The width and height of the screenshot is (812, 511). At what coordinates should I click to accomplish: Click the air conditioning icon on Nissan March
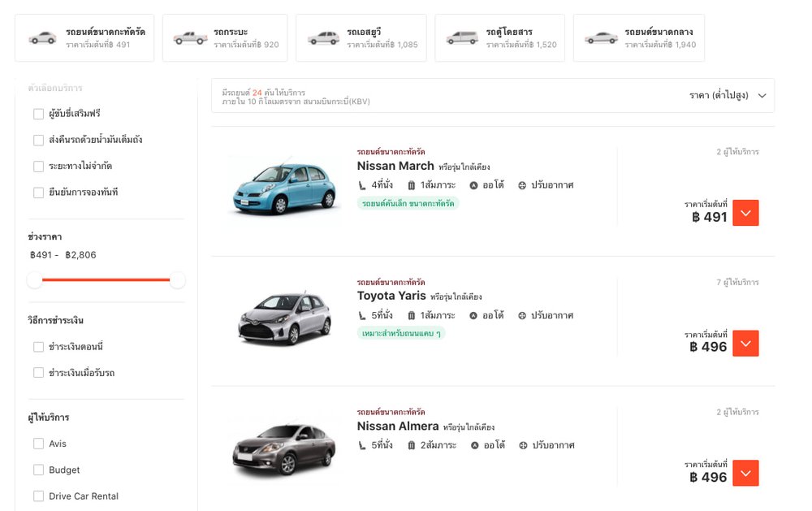point(522,185)
